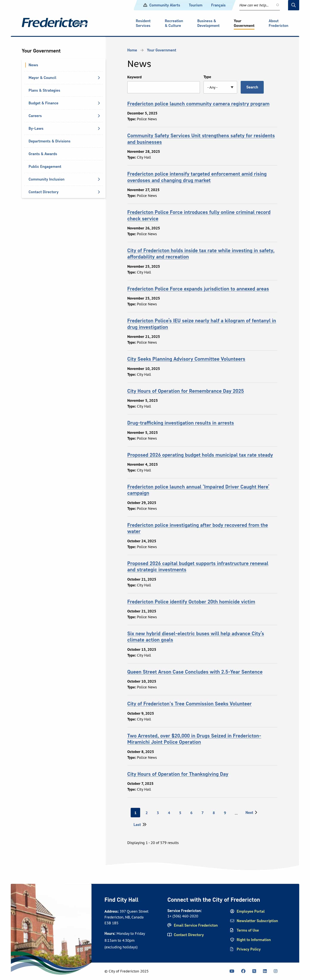Expand the Mayor & Council submenu
The width and height of the screenshot is (310, 980).
pos(99,78)
